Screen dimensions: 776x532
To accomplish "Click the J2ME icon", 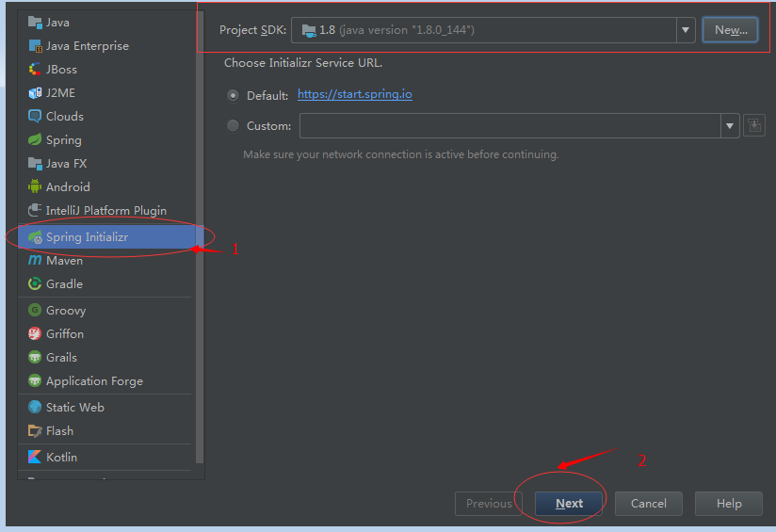I will click(35, 92).
